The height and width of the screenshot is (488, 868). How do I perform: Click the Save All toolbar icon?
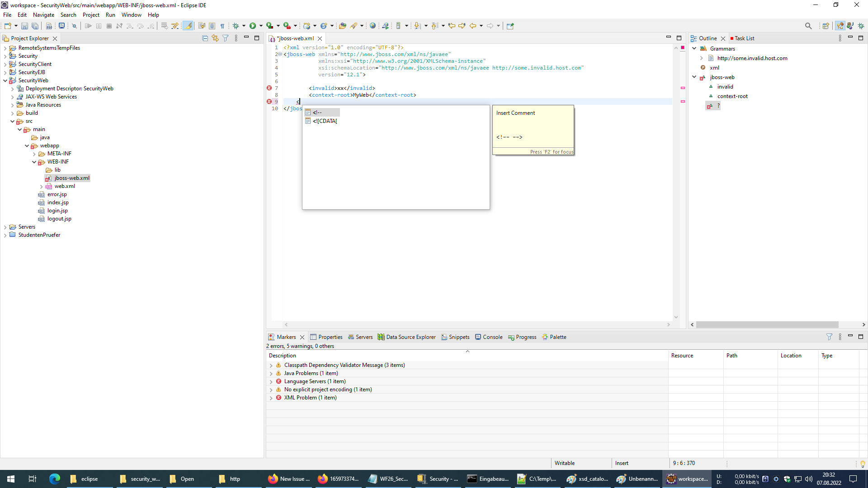[x=35, y=26]
